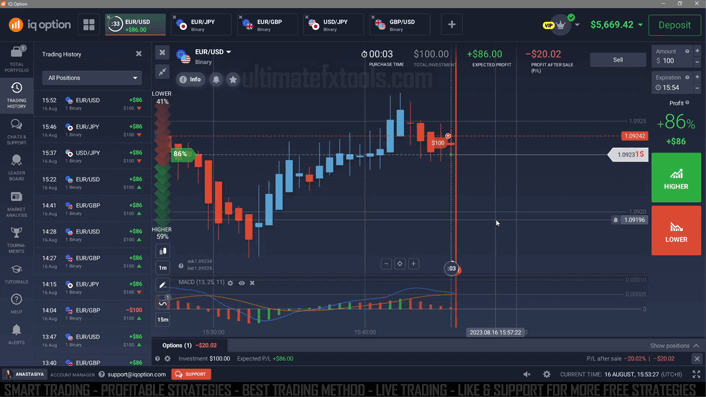Add EUR/USD to favorites with star

click(233, 80)
